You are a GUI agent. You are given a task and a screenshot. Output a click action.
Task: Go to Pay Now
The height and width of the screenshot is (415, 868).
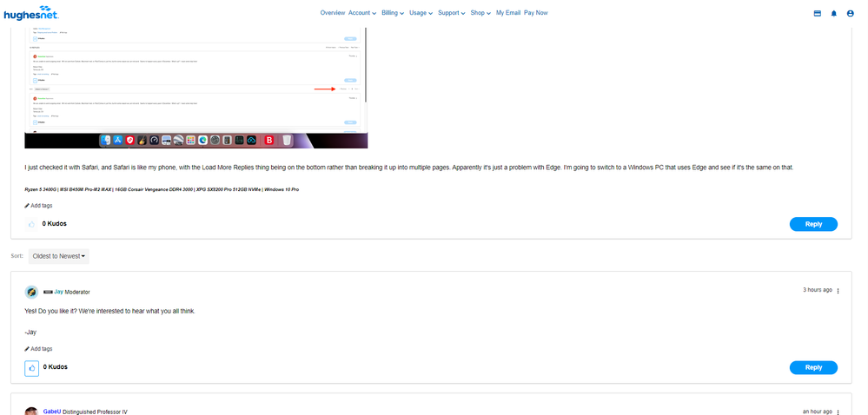[536, 13]
